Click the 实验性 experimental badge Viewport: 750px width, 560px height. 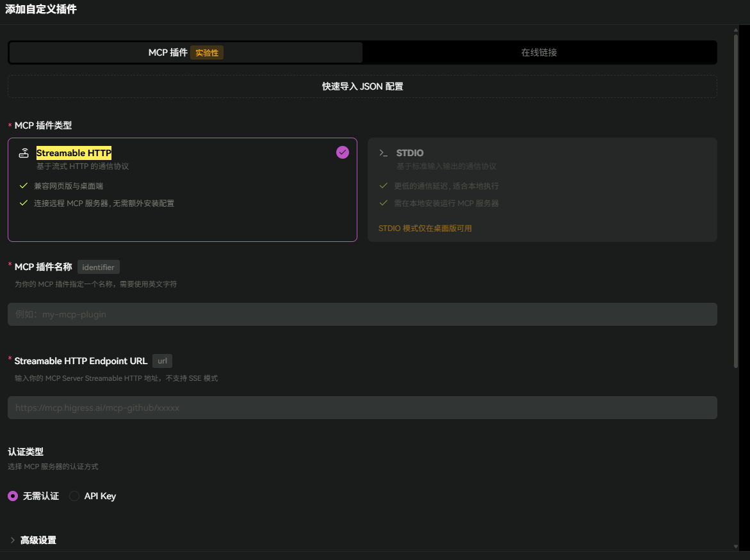pyautogui.click(x=207, y=52)
